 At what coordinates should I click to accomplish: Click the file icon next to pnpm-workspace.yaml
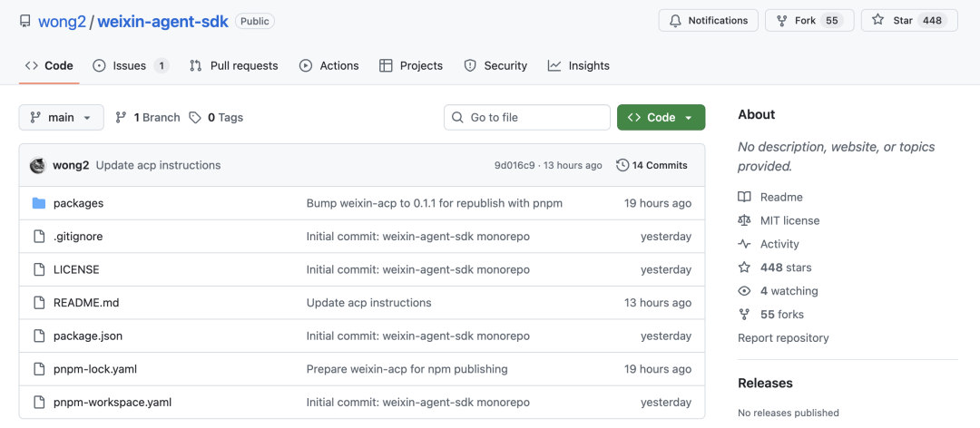click(x=39, y=402)
